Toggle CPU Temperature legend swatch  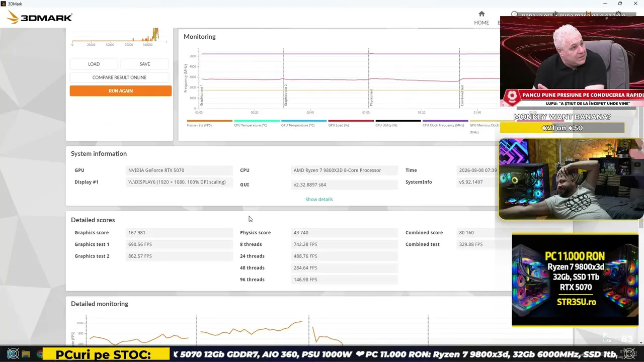[257, 121]
